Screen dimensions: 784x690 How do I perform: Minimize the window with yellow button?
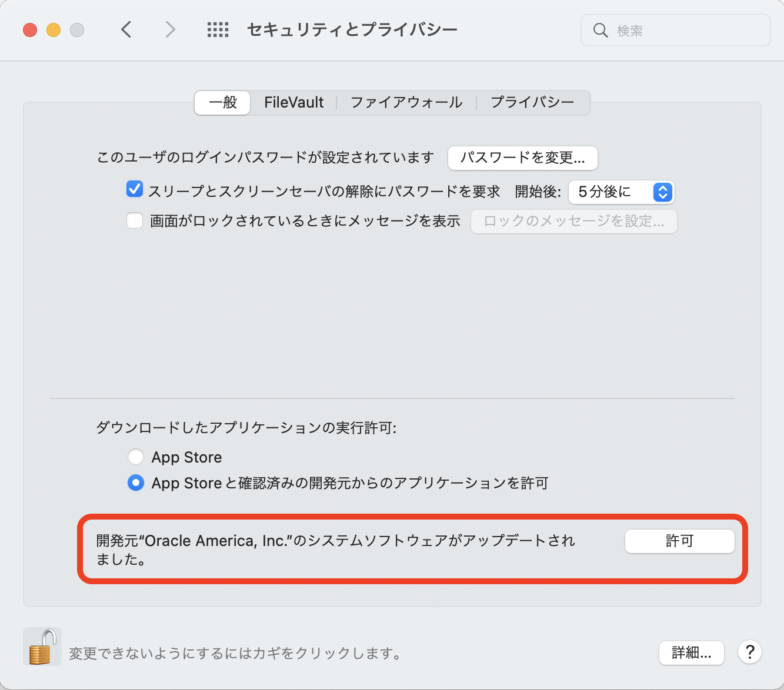point(54,30)
